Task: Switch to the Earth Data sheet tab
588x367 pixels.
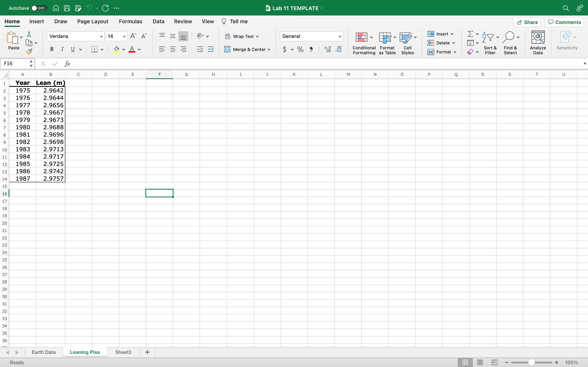Action: coord(44,352)
